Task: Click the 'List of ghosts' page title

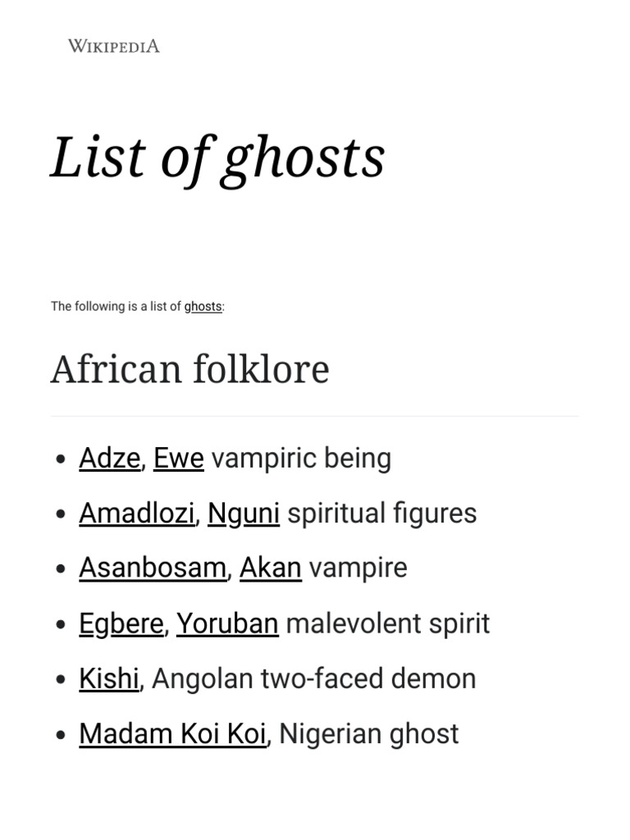Action: [217, 157]
